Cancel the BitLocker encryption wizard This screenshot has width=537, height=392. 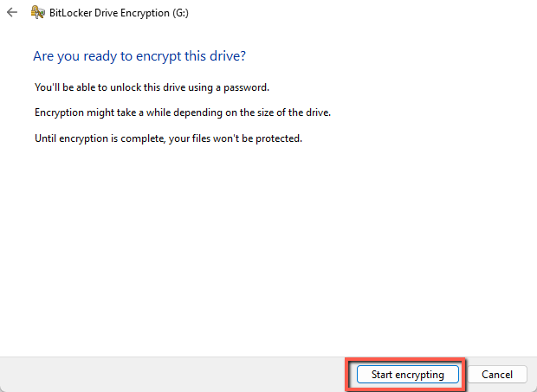[x=497, y=375]
